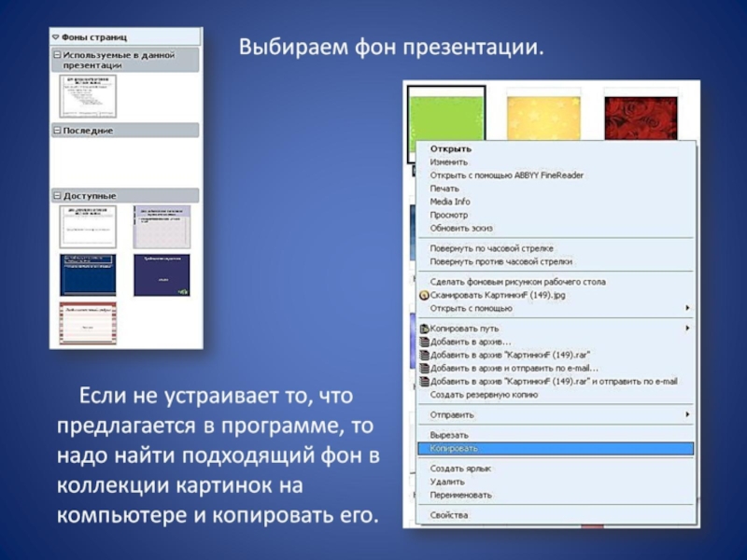
Task: Click the heading Выбираем фон презентации.
Action: point(391,48)
